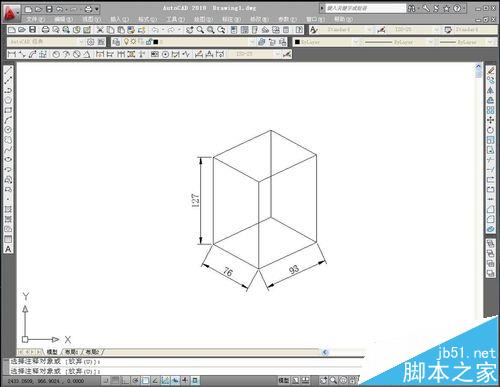Toggle Ortho mode in status bar
The width and height of the screenshot is (500, 387).
tap(125, 380)
